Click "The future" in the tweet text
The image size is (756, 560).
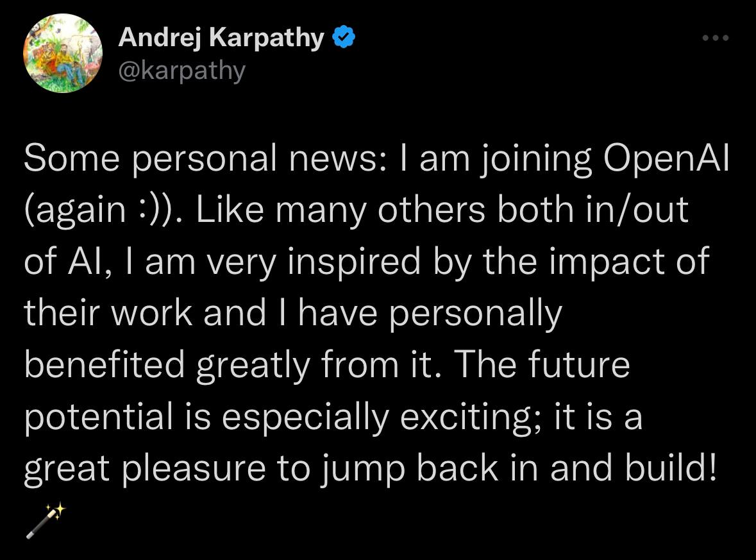(x=547, y=364)
